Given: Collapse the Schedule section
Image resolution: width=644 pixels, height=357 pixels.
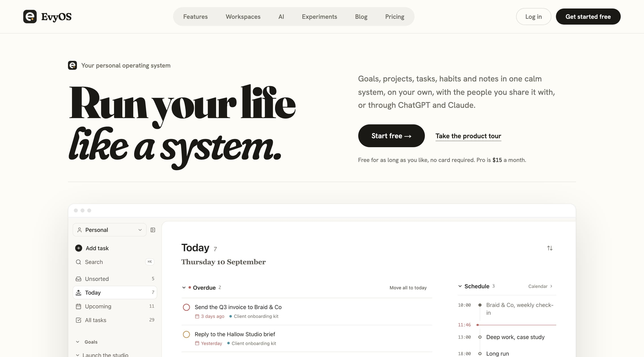Looking at the screenshot, I should click(x=460, y=286).
